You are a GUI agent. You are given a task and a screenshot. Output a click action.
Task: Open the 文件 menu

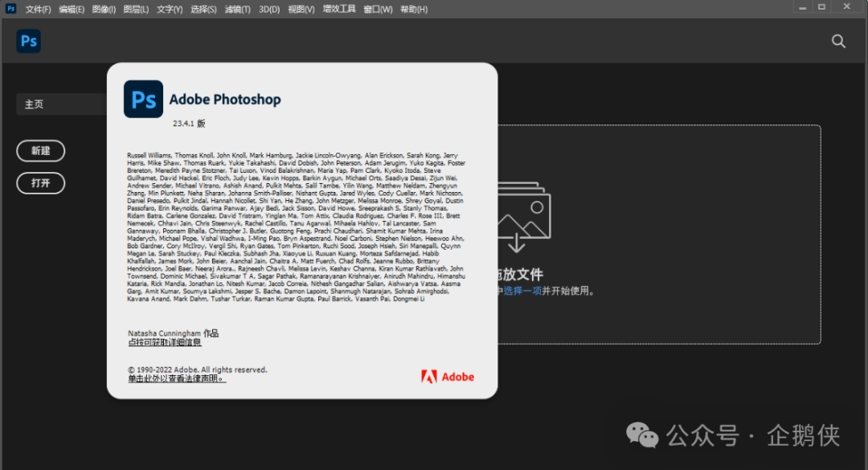[38, 9]
